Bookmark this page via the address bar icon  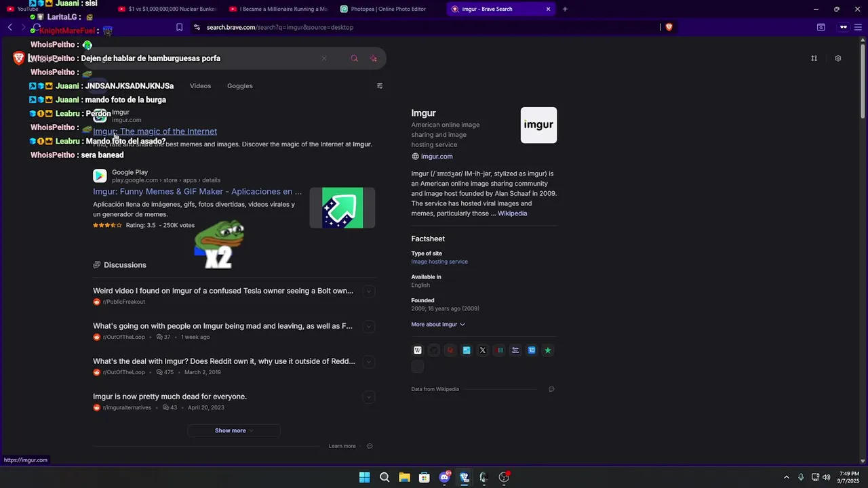click(179, 27)
